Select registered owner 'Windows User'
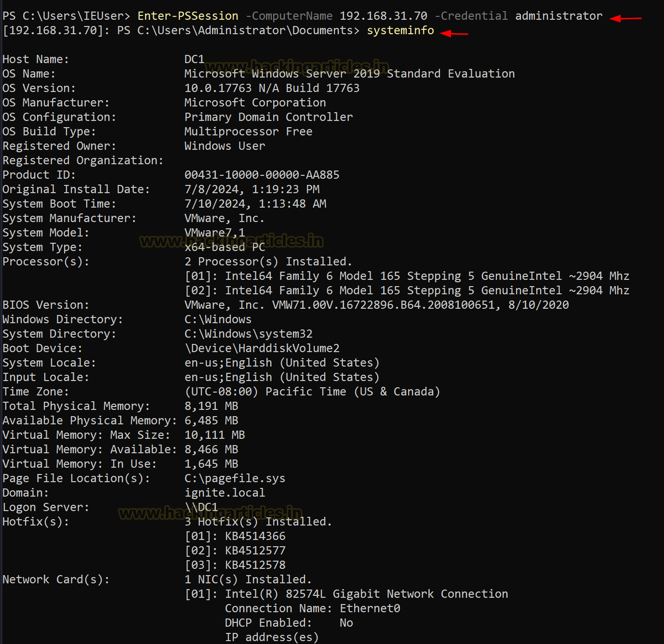This screenshot has height=644, width=664. click(225, 146)
